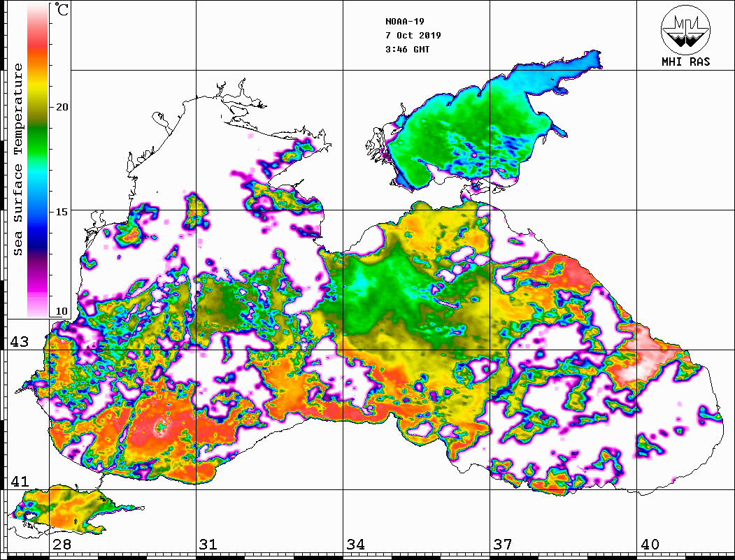Viewport: 735px width, 560px height.
Task: Click longitude label '34'
Action: (355, 545)
